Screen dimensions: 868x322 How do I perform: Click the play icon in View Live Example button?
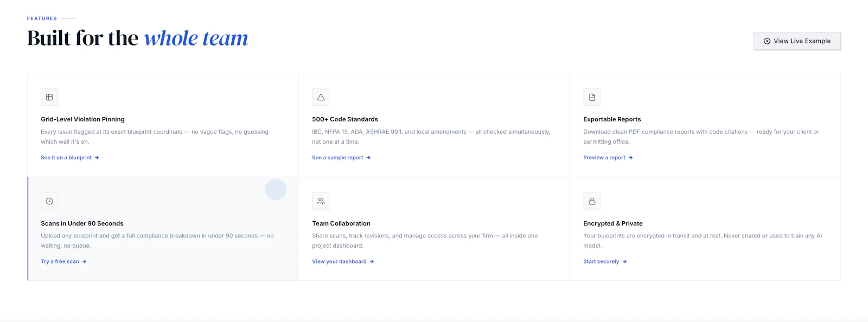click(x=767, y=41)
